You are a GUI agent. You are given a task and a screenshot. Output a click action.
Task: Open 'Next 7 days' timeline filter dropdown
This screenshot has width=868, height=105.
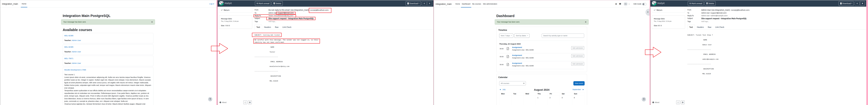[506, 36]
